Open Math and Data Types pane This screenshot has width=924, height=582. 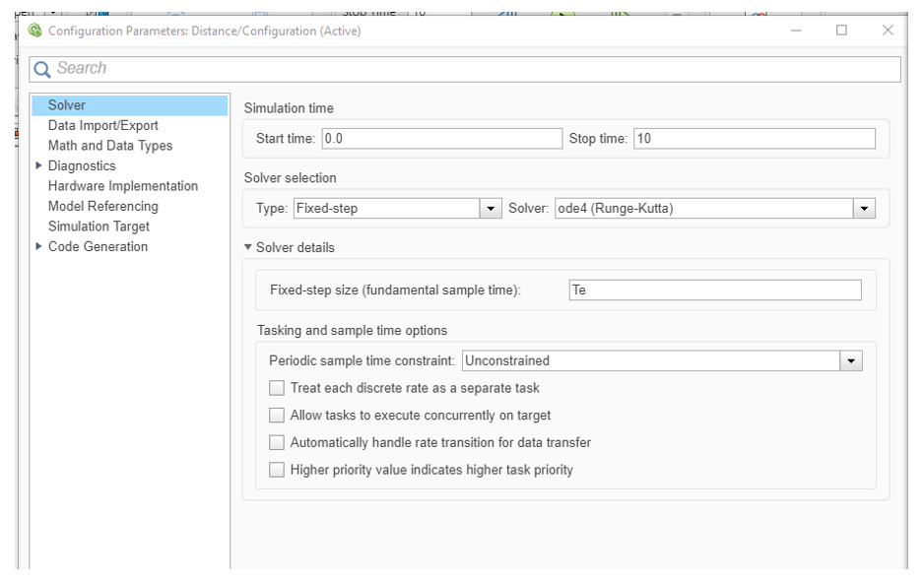pos(109,146)
